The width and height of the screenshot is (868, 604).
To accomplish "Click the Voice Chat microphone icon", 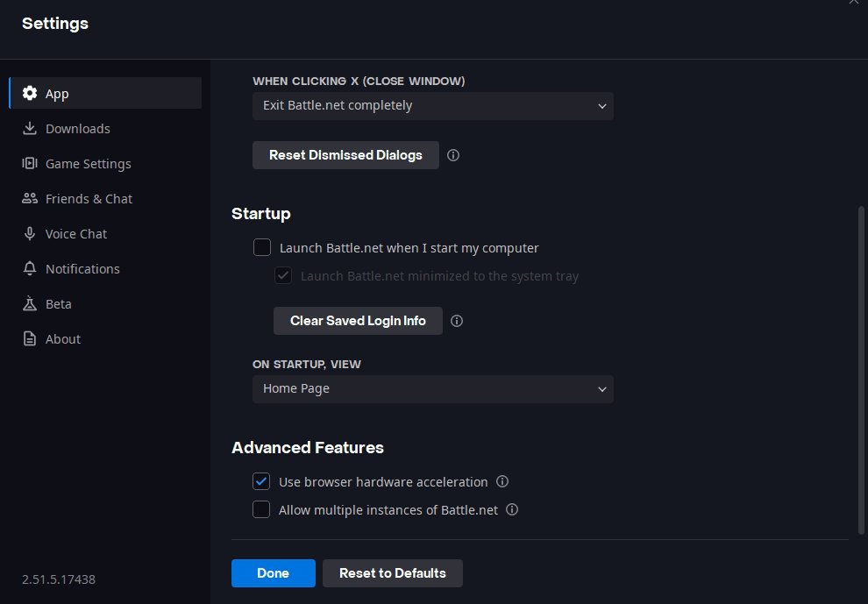I will 30,234.
